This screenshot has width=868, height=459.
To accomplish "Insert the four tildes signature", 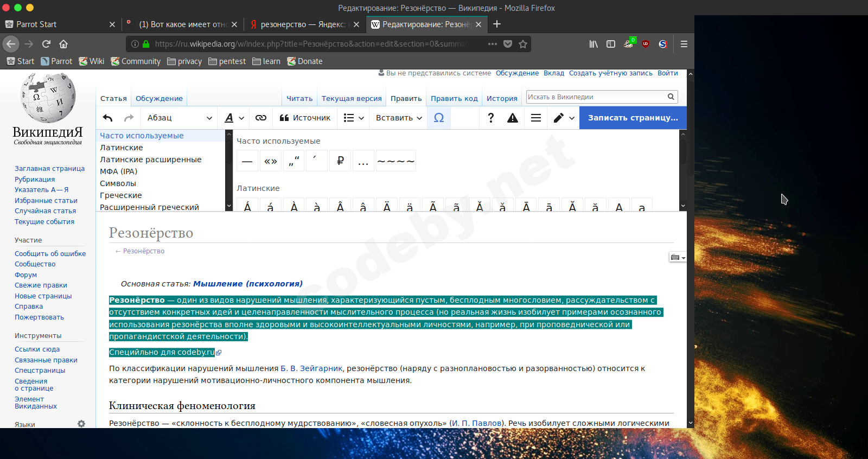I will click(x=396, y=161).
